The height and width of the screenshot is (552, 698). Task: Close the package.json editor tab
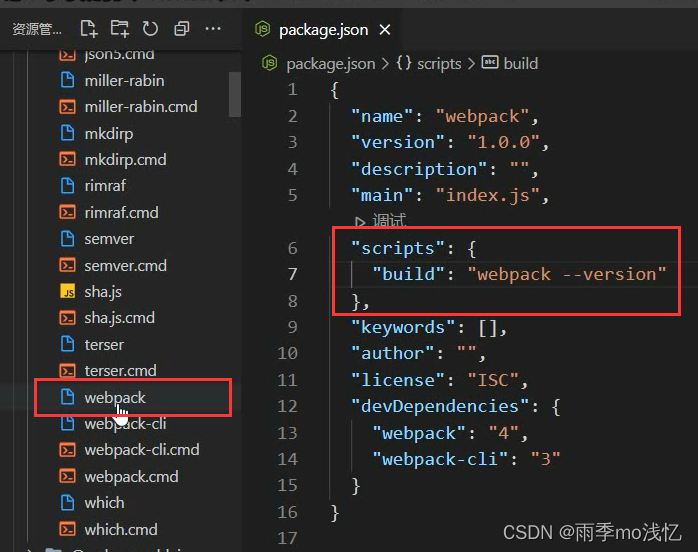pos(385,30)
